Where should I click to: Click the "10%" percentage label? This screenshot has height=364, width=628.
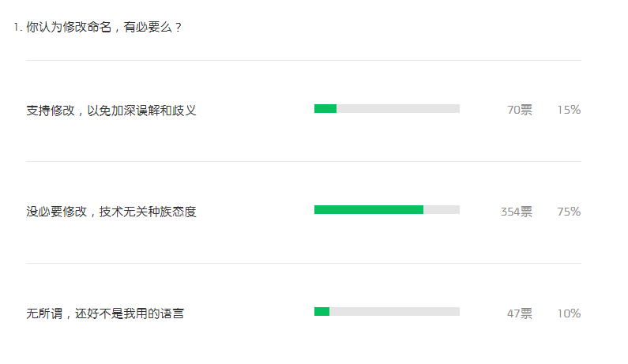[569, 313]
